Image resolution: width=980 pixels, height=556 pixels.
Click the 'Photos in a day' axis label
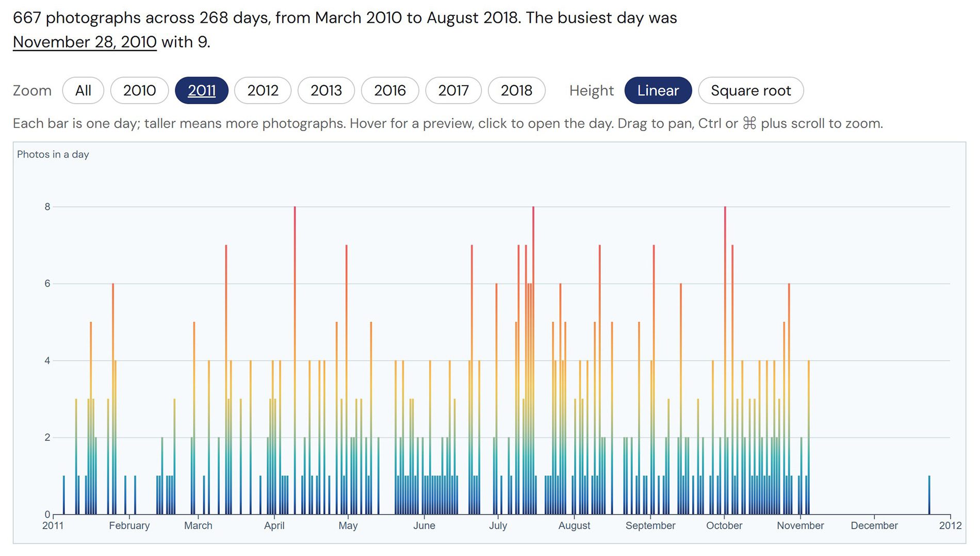pos(53,154)
